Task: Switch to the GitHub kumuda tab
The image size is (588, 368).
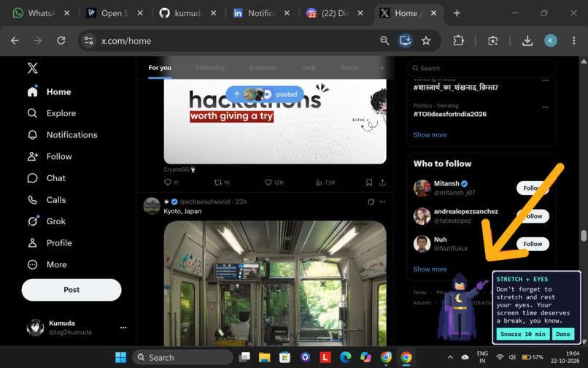Action: (x=187, y=13)
